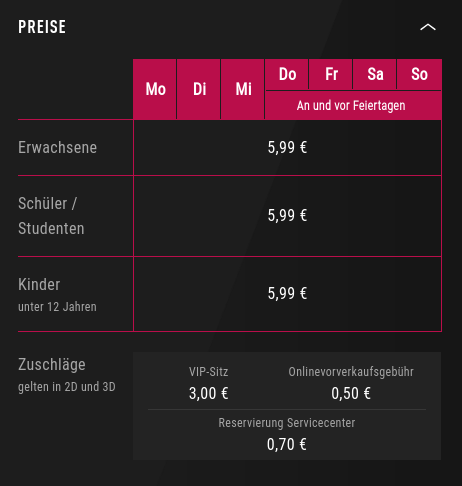Click the PREISE section heading
Image resolution: width=462 pixels, height=486 pixels.
pos(42,27)
